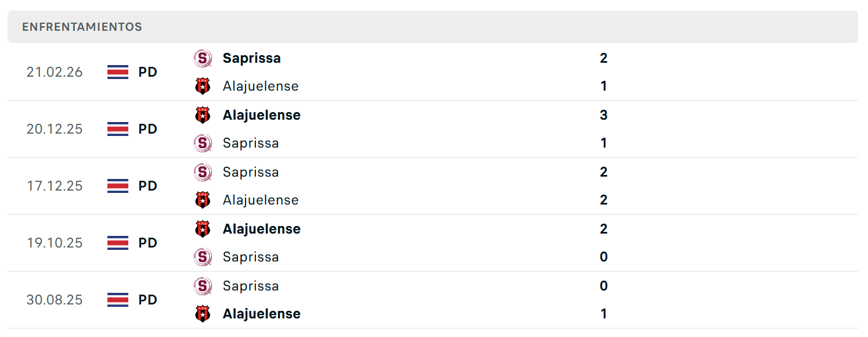Open bold Alajuelense link in 30.08.25 match
Image resolution: width=868 pixels, height=337 pixels.
261,314
